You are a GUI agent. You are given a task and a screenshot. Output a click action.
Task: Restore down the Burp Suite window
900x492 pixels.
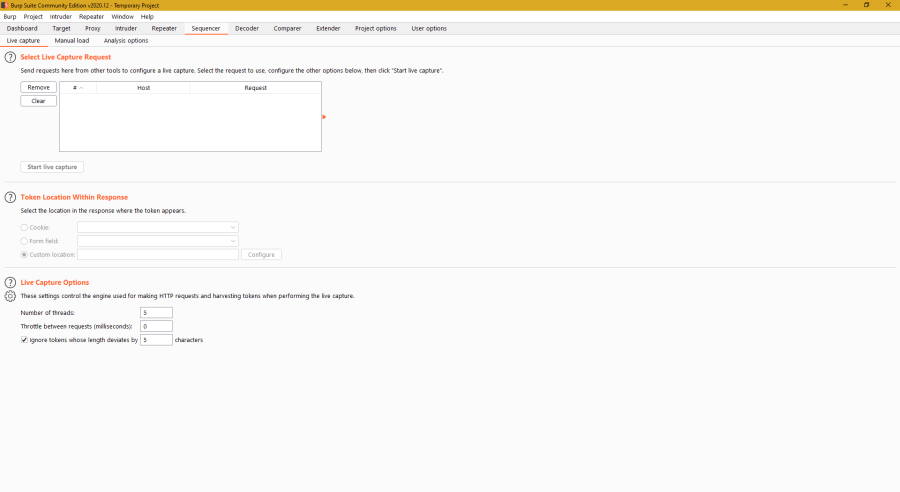click(866, 5)
